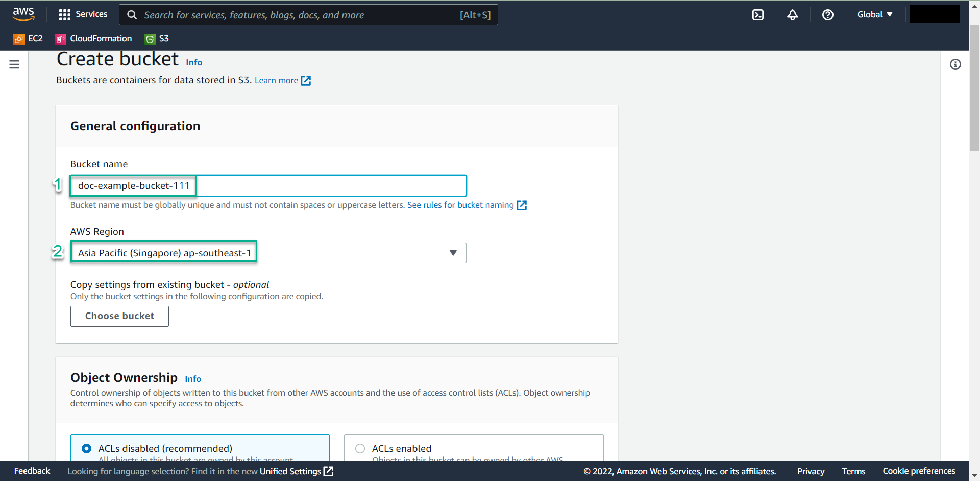Select the ACLs enabled option
Image resolution: width=980 pixels, height=481 pixels.
click(x=360, y=448)
